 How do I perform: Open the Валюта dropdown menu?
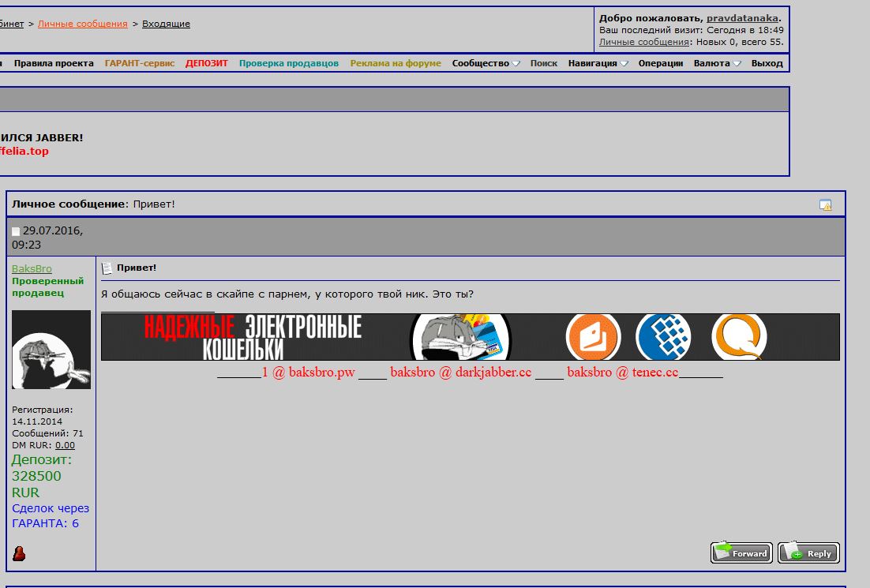point(717,63)
